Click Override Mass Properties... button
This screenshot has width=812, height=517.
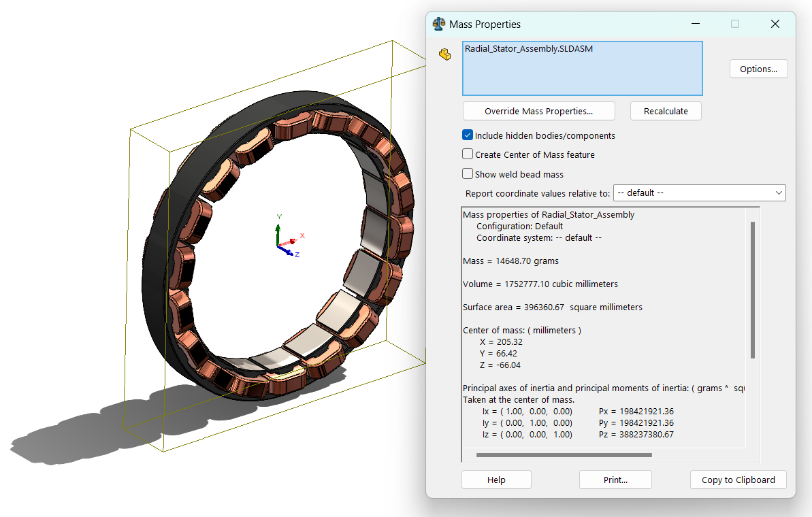point(538,111)
